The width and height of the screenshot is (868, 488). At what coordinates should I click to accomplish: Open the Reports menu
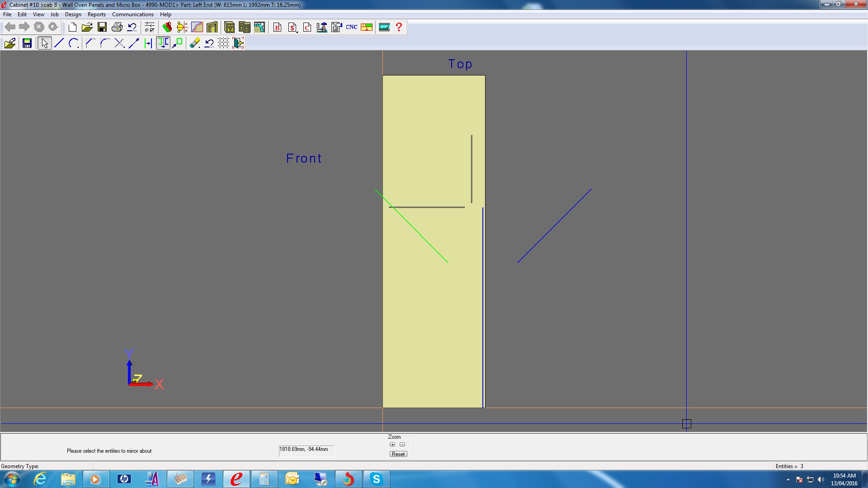click(96, 14)
